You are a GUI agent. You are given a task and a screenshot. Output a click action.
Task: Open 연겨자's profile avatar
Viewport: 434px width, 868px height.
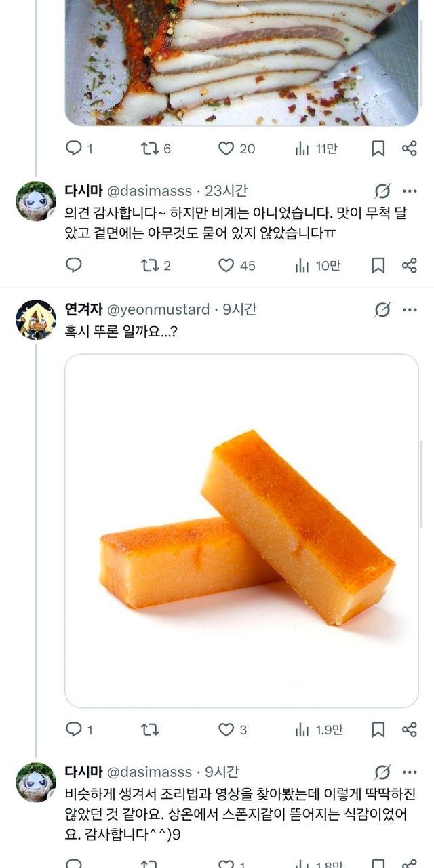pos(36,320)
